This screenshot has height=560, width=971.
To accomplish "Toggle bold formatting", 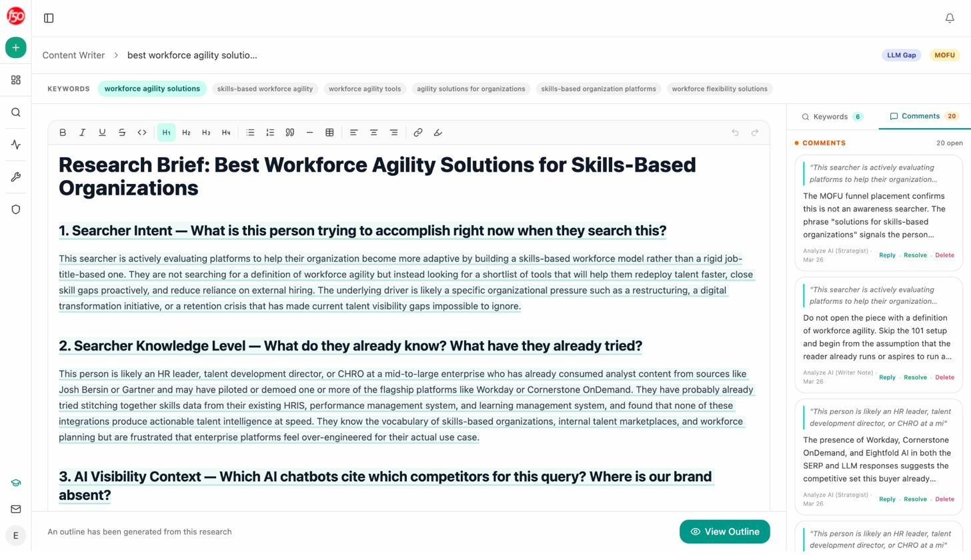I will click(62, 132).
